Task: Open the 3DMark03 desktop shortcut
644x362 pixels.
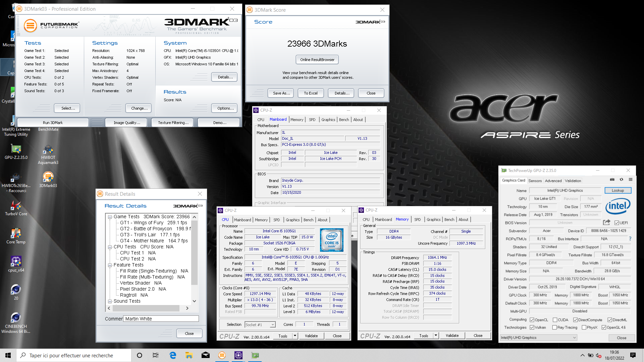Action: pyautogui.click(x=48, y=180)
